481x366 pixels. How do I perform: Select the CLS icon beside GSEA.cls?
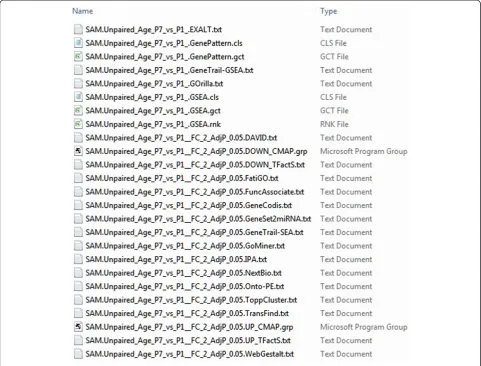pyautogui.click(x=78, y=97)
